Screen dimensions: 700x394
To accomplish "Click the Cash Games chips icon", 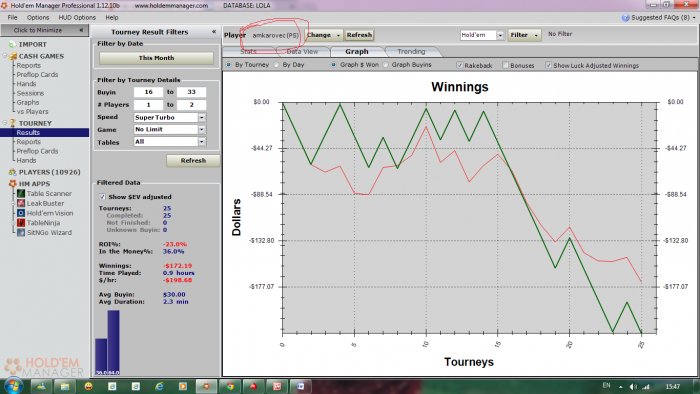I will click(x=13, y=56).
